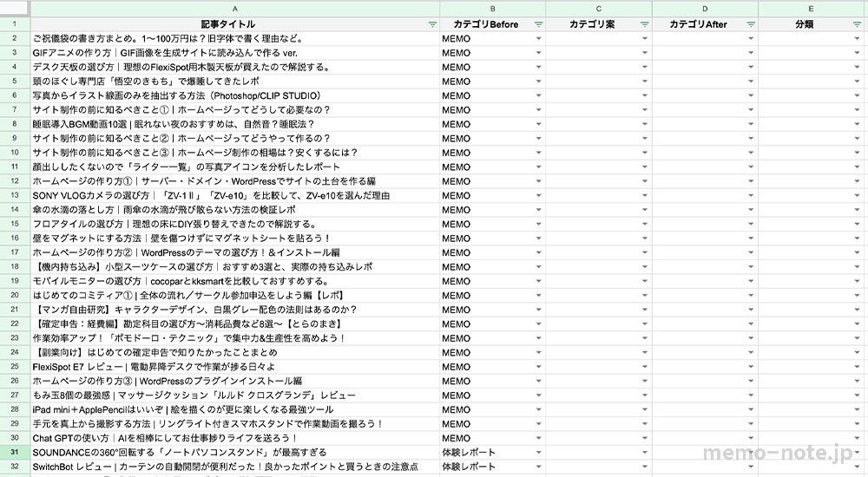This screenshot has height=477, width=868.
Task: Click the 分類 header cell
Action: [811, 24]
